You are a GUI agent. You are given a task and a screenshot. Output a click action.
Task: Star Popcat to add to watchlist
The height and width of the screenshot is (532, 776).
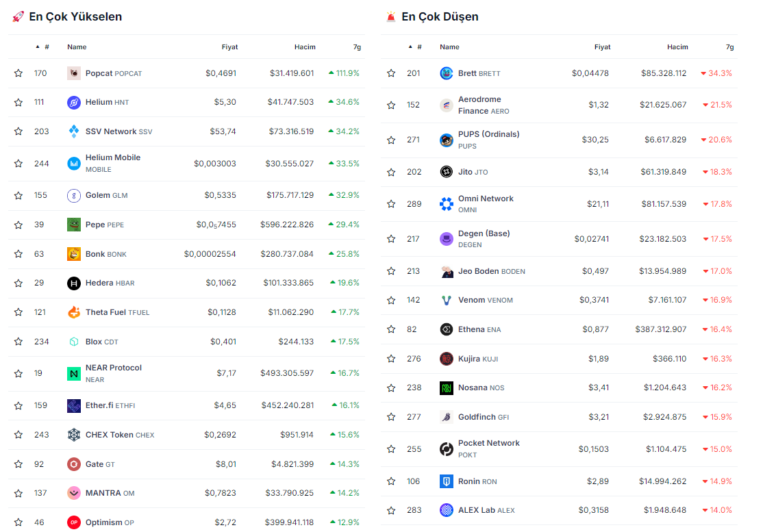tap(18, 73)
